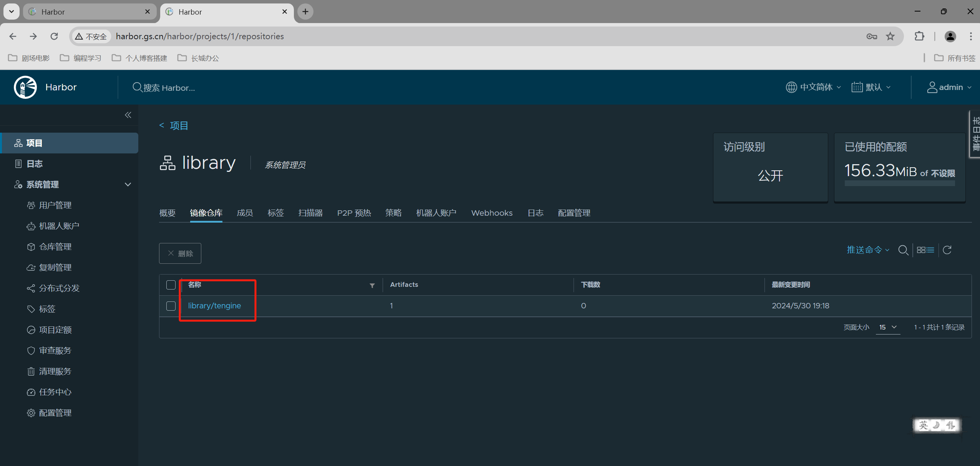This screenshot has height=466, width=980.
Task: Toggle card/list view icon
Action: pos(925,250)
